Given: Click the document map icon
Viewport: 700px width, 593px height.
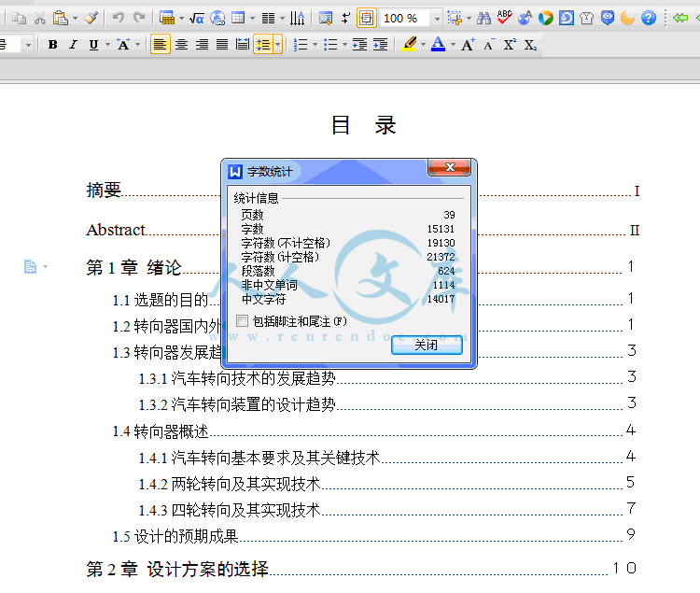Looking at the screenshot, I should 326,19.
